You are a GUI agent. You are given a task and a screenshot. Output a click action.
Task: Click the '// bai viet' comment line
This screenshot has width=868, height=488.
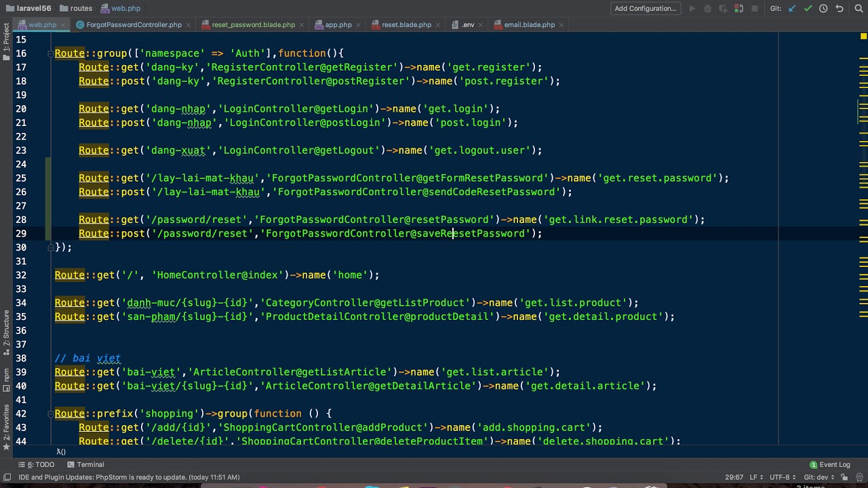(87, 358)
